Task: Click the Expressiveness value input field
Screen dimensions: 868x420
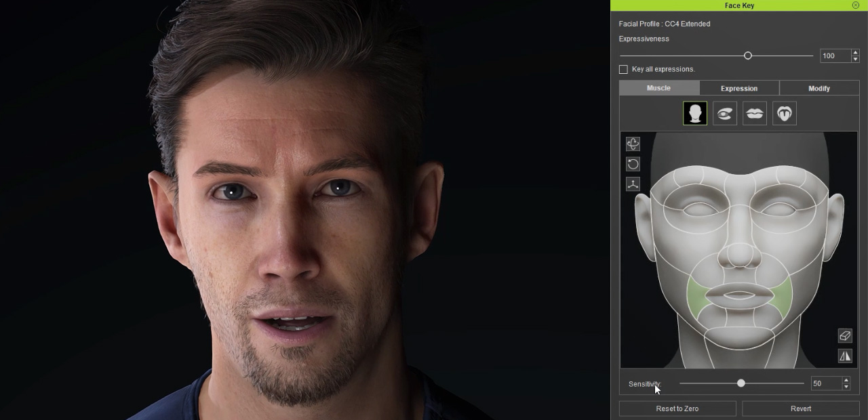Action: (834, 56)
